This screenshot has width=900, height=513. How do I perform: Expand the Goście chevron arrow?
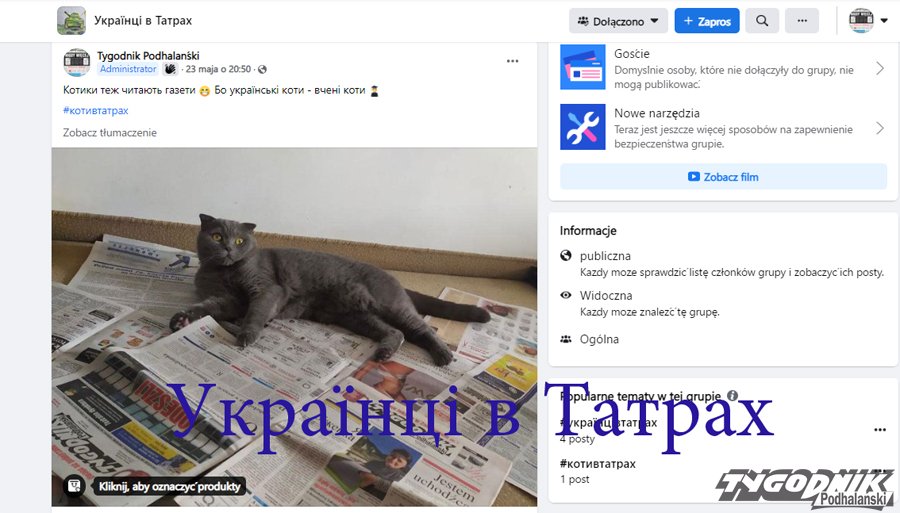880,69
